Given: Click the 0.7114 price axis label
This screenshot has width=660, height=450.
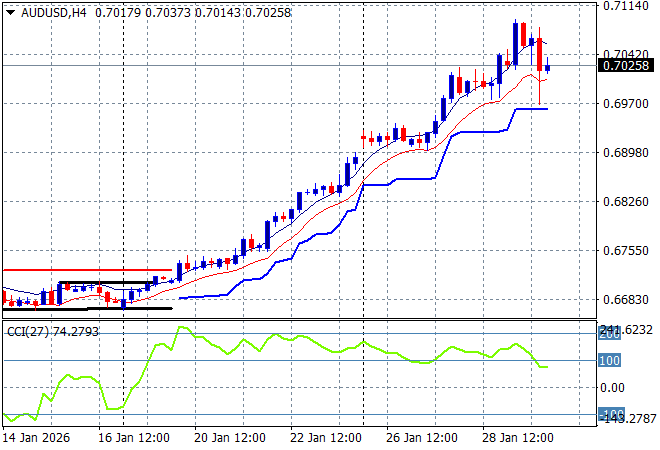Looking at the screenshot, I should point(624,6).
